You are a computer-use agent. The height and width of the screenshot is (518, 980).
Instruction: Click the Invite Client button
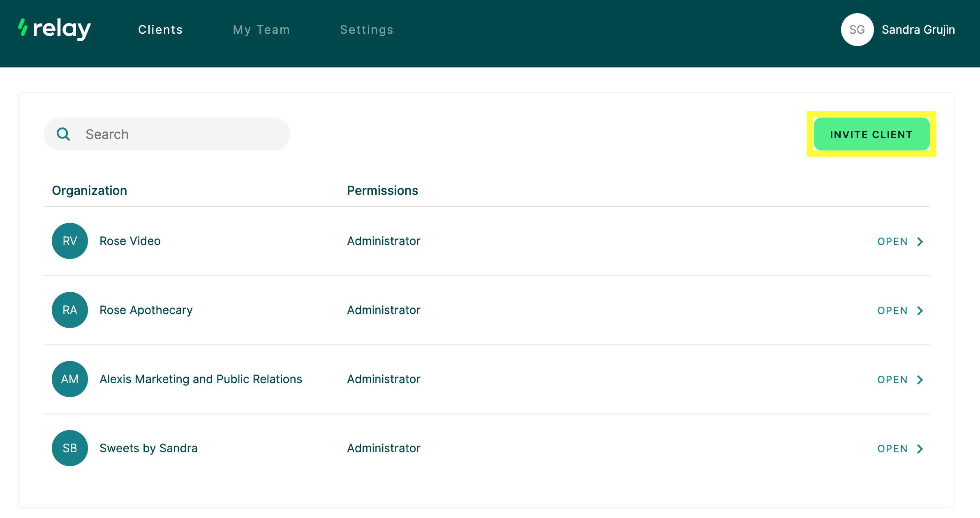click(871, 134)
